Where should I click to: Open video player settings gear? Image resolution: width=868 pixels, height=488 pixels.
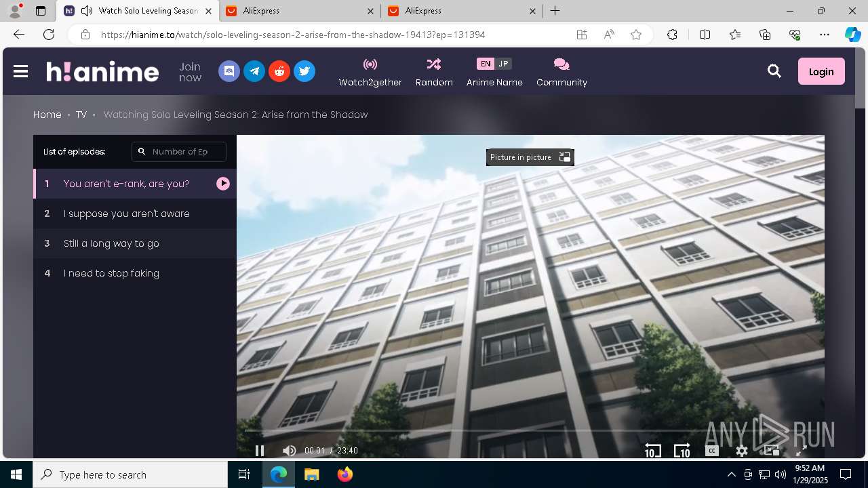pos(742,451)
